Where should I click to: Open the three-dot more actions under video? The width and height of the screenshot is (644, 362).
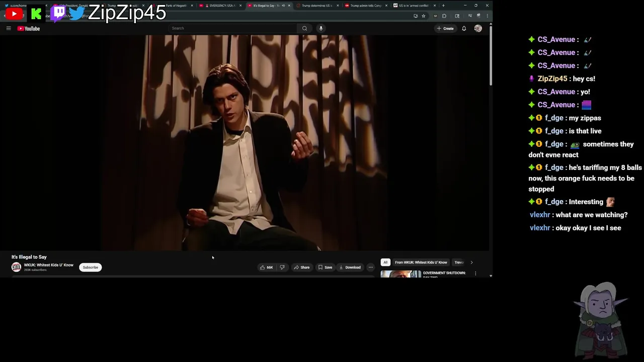point(371,267)
